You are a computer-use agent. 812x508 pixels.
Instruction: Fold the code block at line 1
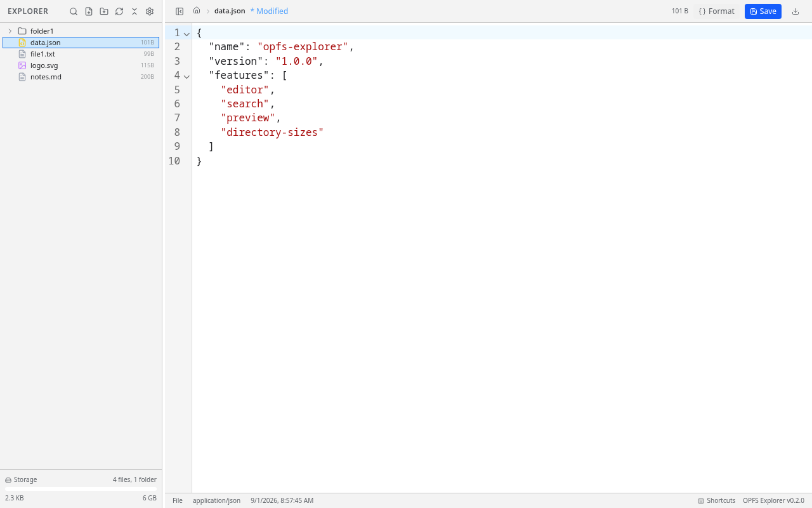click(x=187, y=34)
